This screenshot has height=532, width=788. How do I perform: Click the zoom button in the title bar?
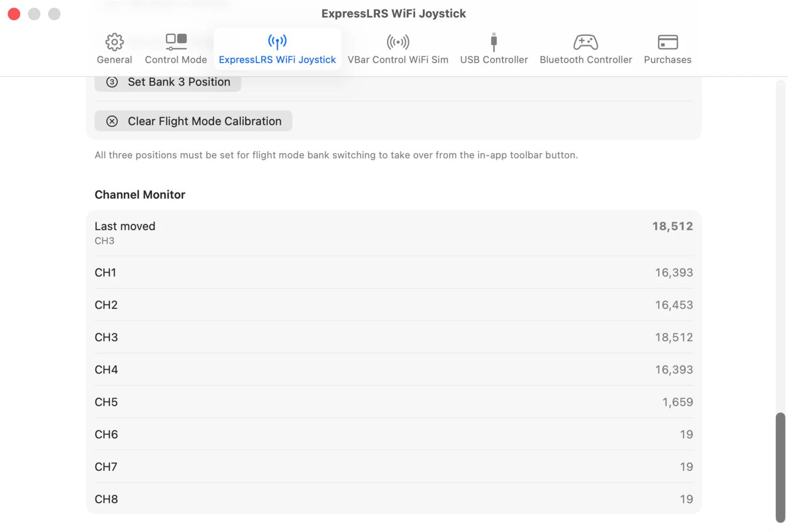click(54, 14)
